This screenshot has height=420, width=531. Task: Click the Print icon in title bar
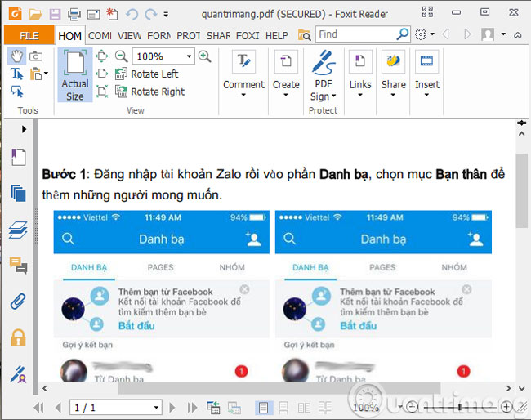[x=74, y=14]
